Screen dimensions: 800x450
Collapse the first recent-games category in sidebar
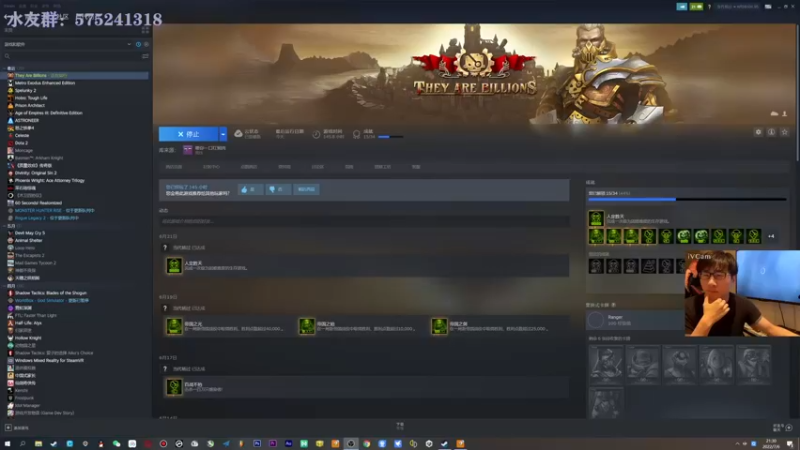(x=5, y=68)
